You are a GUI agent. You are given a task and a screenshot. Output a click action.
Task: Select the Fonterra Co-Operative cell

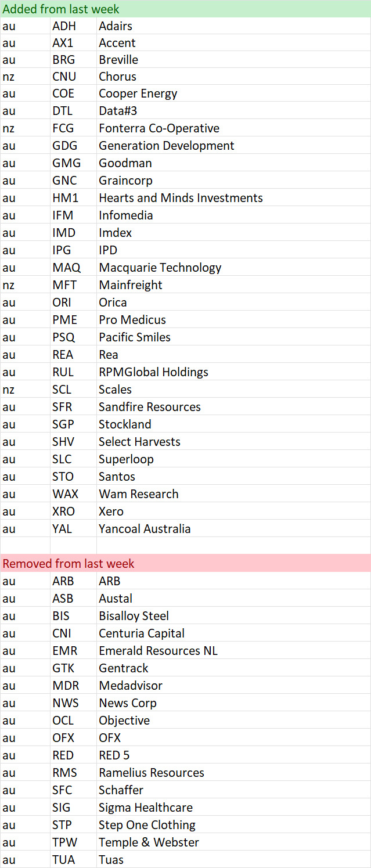(x=233, y=128)
